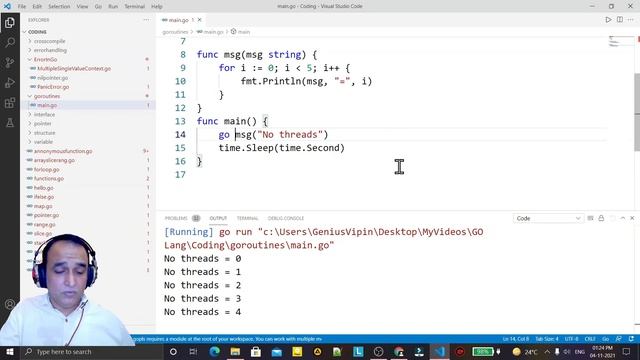Click UTF-8 encoding in status bar

click(571, 339)
